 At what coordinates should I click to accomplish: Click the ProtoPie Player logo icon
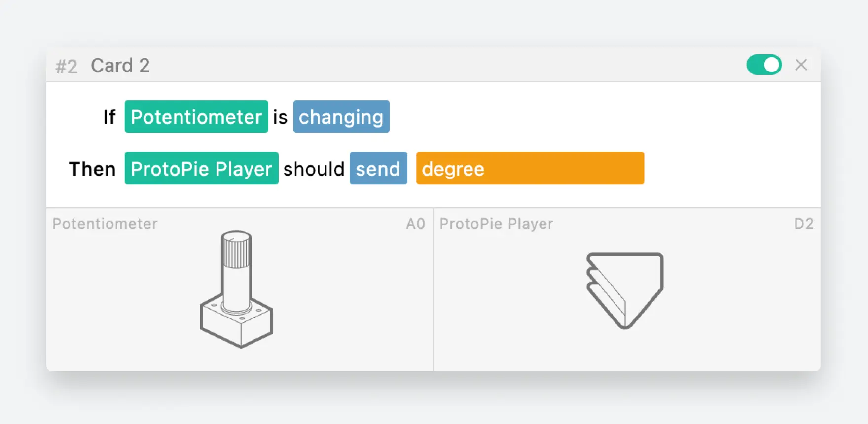coord(625,290)
